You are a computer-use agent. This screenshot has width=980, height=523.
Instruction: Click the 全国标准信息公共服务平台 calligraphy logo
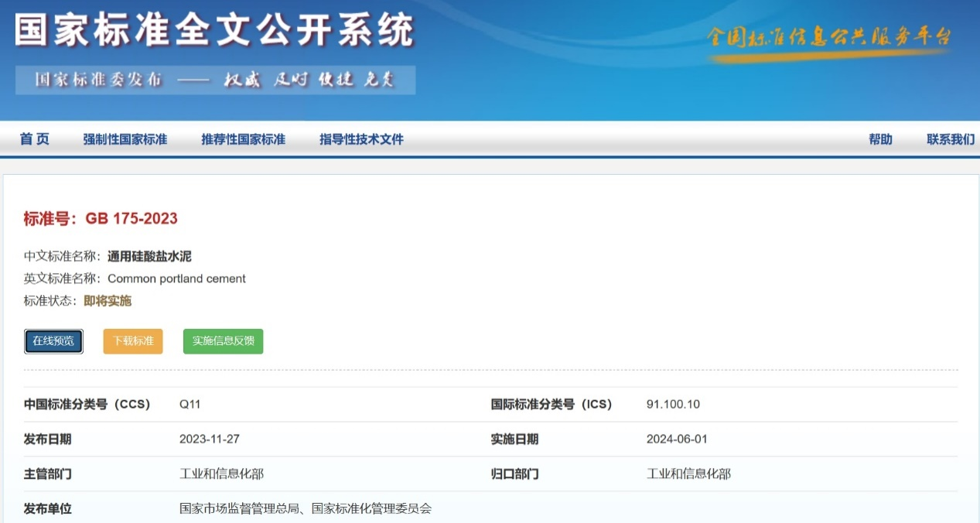[828, 38]
